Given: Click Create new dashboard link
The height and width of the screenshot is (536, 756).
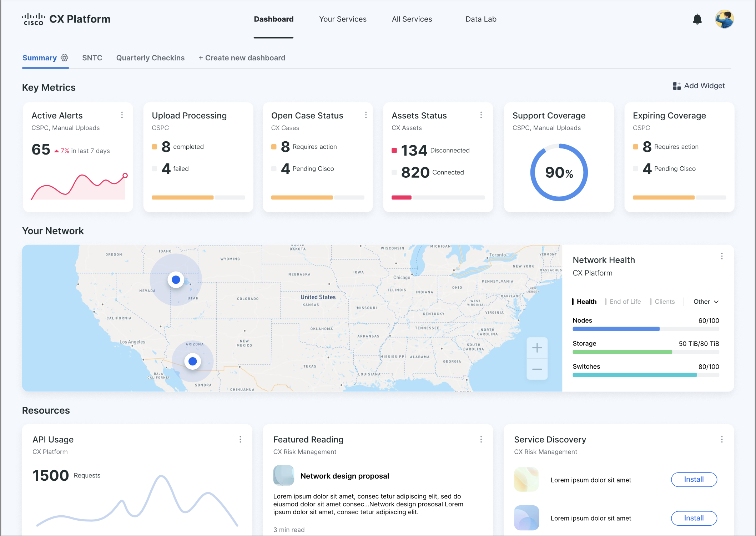Looking at the screenshot, I should click(242, 58).
